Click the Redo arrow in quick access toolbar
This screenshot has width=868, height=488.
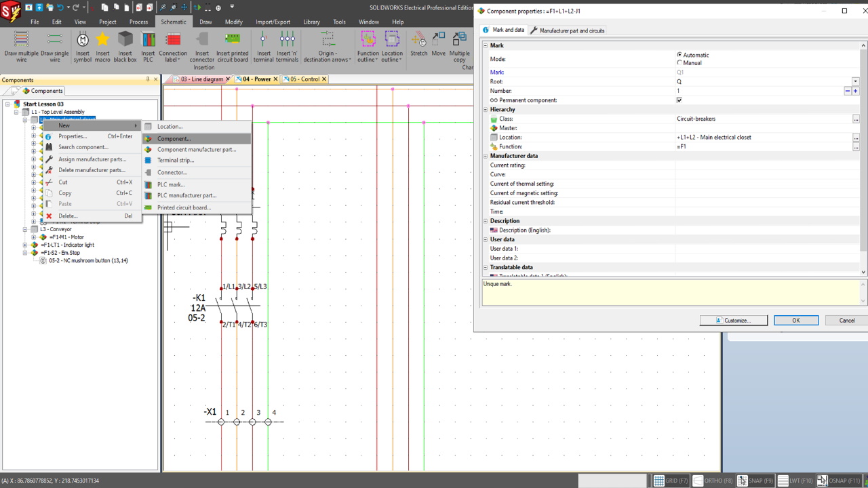[75, 7]
